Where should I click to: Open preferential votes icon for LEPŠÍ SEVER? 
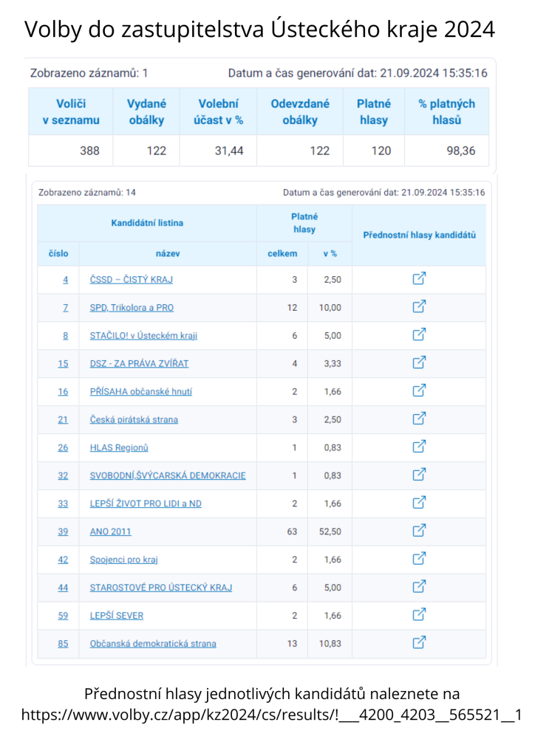click(x=419, y=614)
